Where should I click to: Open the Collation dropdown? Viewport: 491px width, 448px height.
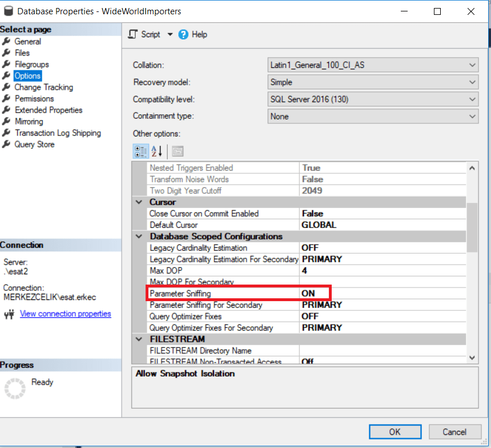coord(373,65)
